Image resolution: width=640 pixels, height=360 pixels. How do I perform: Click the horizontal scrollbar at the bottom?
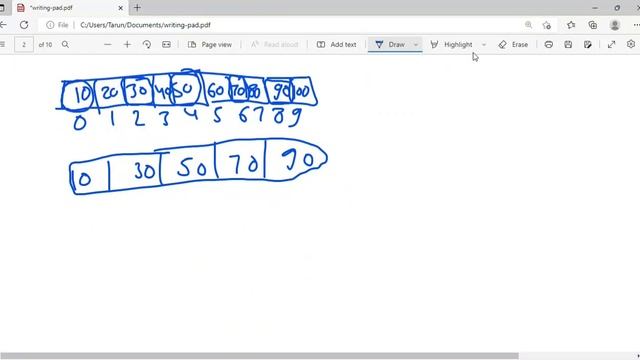(260, 356)
